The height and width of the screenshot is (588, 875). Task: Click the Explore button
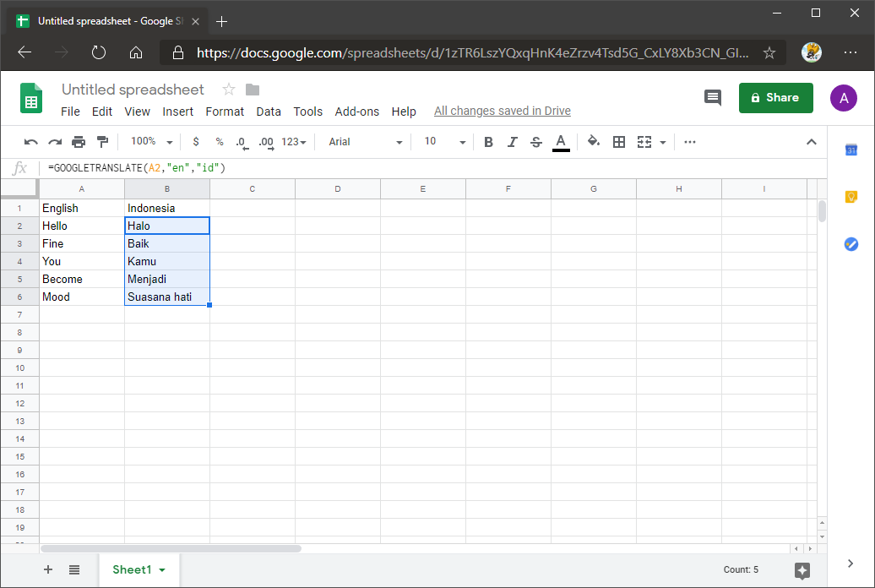[802, 570]
